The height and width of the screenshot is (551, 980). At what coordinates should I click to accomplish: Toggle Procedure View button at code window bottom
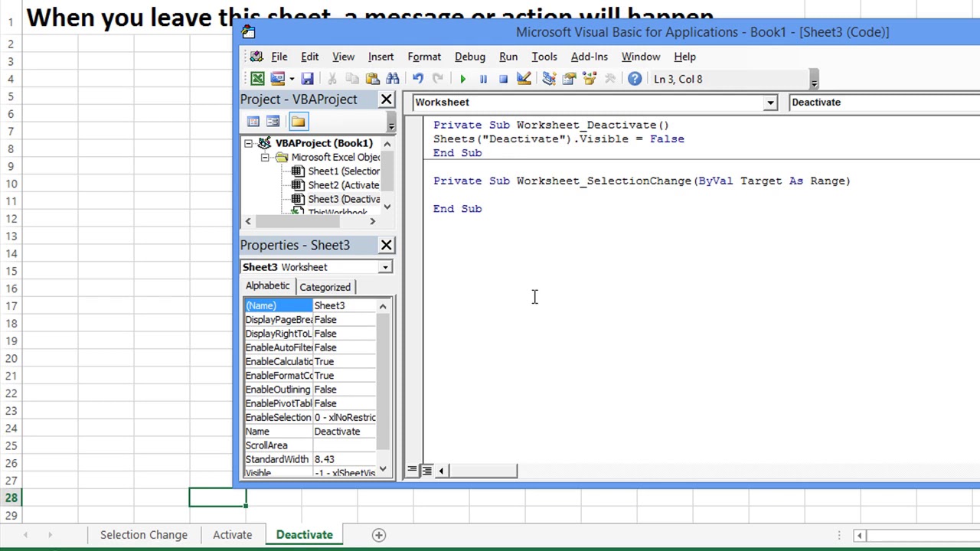click(413, 471)
